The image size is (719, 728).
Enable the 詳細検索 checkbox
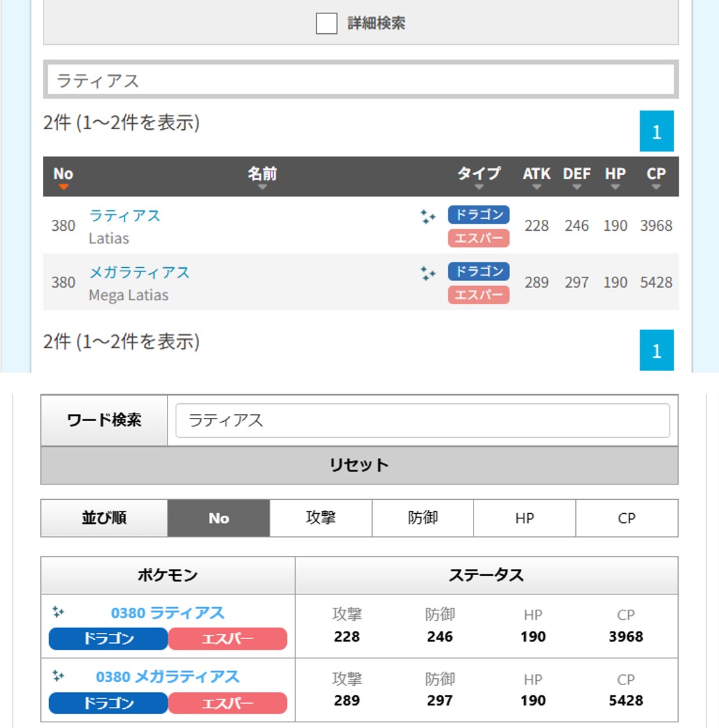point(327,24)
